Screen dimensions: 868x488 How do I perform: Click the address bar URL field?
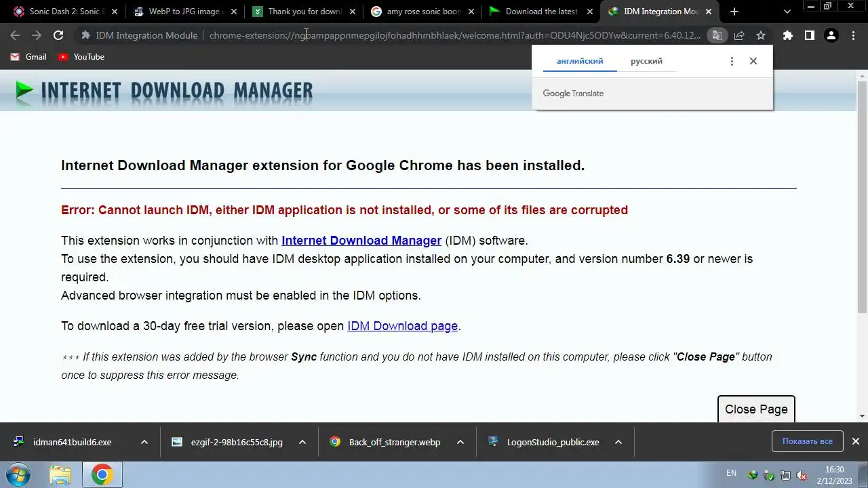(454, 35)
